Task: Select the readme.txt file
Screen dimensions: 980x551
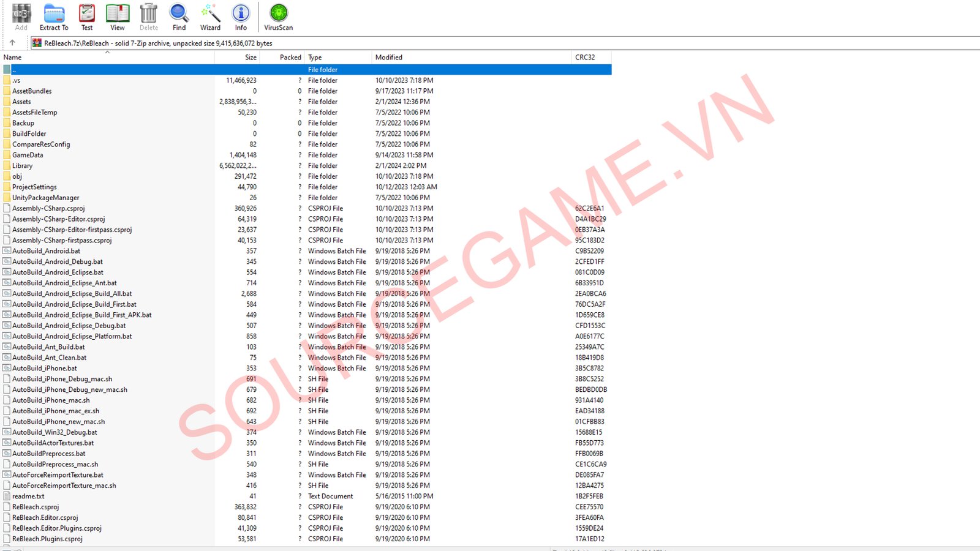Action: click(28, 497)
